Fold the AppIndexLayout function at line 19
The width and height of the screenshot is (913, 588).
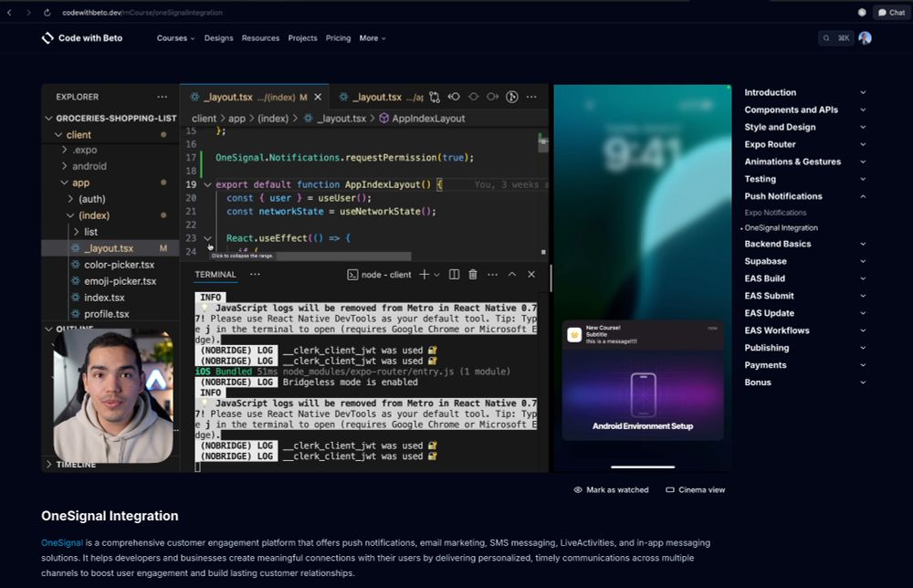point(207,184)
